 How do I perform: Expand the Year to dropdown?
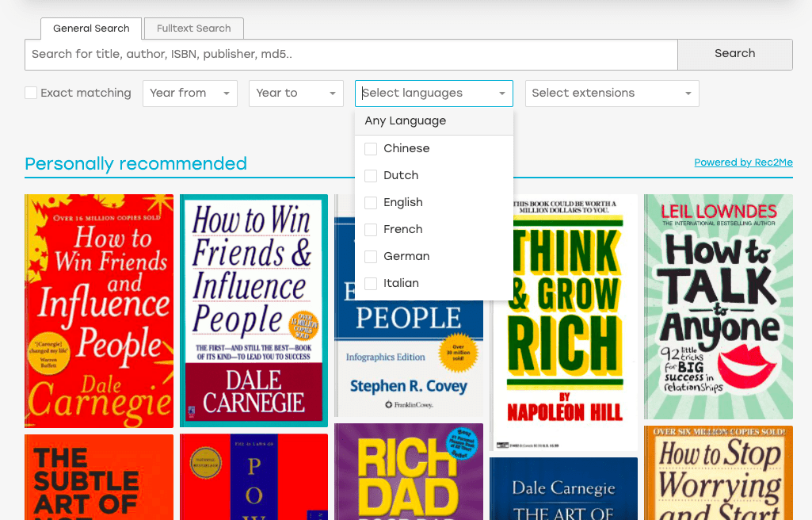pyautogui.click(x=295, y=94)
